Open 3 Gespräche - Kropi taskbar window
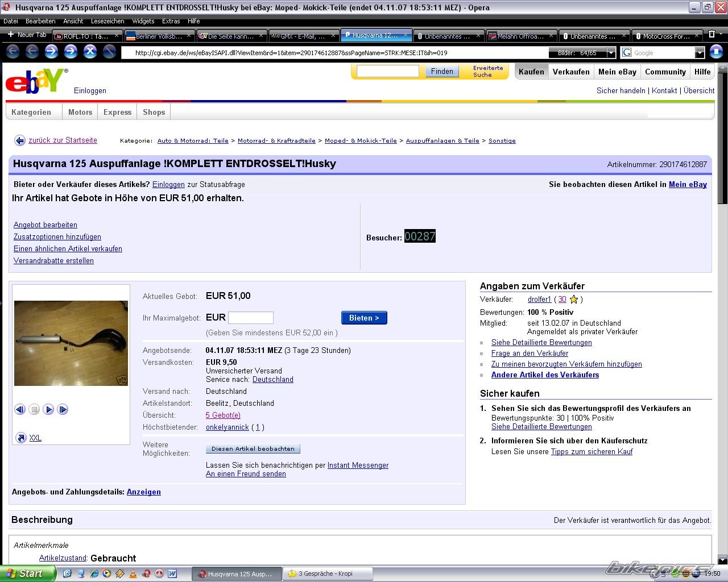 tap(328, 574)
